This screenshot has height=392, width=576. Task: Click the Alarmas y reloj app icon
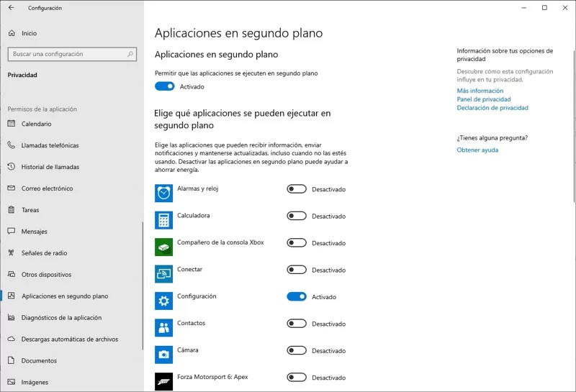point(163,193)
